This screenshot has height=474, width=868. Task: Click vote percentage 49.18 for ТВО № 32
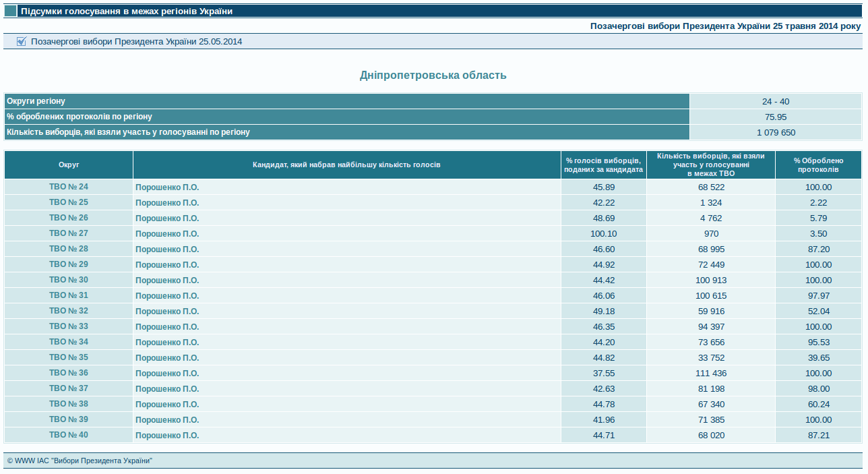(x=604, y=312)
